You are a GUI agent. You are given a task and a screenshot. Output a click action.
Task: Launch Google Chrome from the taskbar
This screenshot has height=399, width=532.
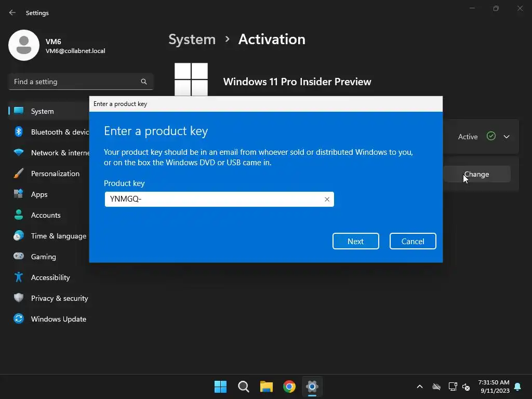pos(289,387)
